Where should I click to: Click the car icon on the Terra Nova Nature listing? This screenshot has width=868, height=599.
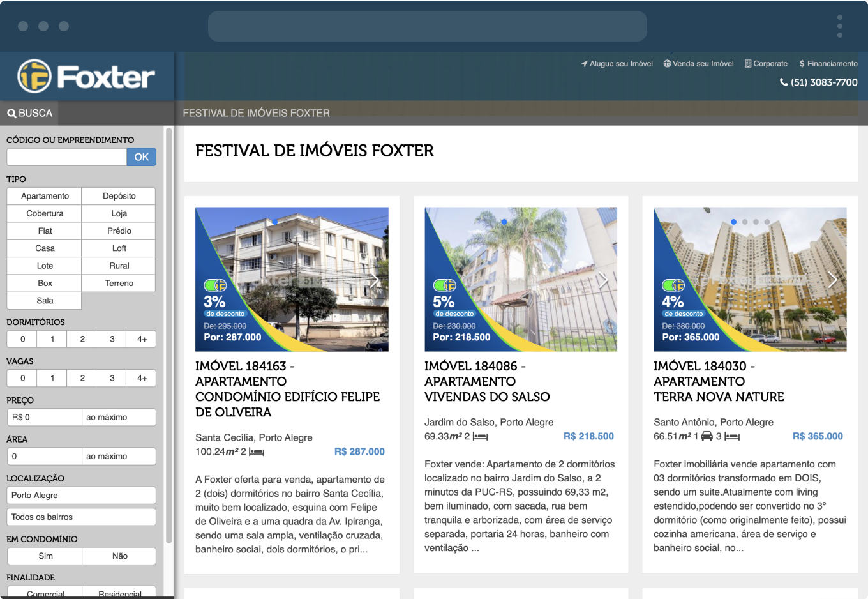tap(707, 436)
